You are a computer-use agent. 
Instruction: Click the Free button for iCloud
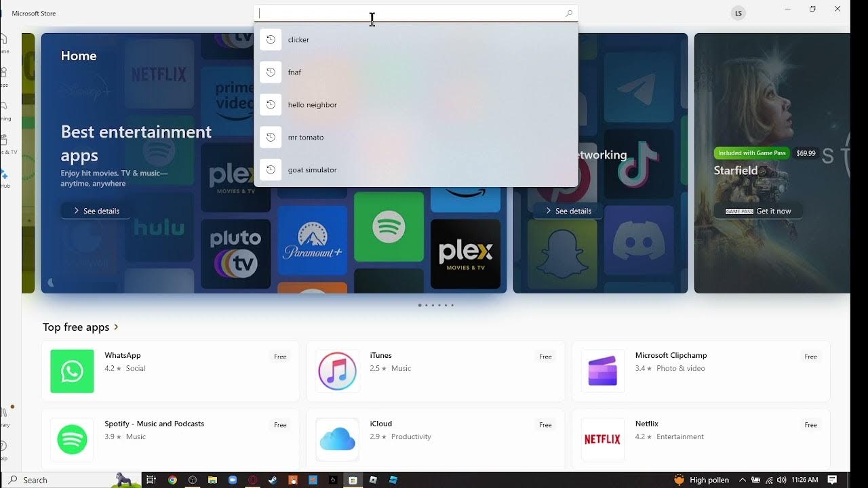(545, 425)
